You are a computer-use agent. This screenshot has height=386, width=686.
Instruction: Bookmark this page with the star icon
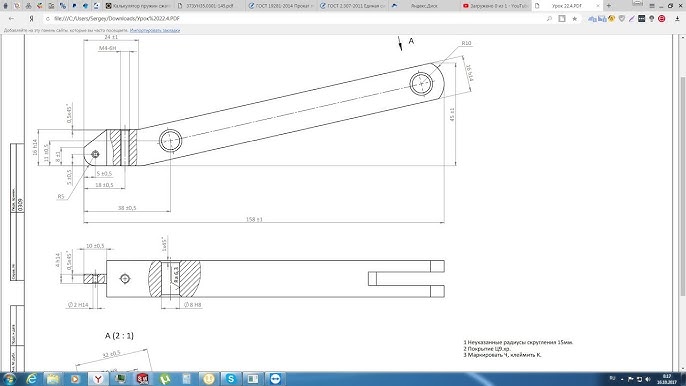[x=574, y=19]
